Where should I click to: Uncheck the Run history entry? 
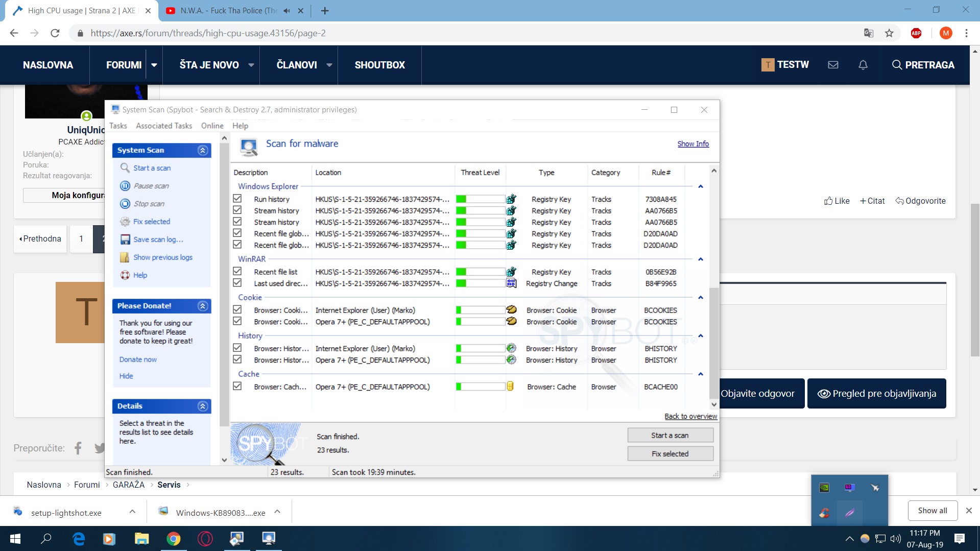point(237,199)
